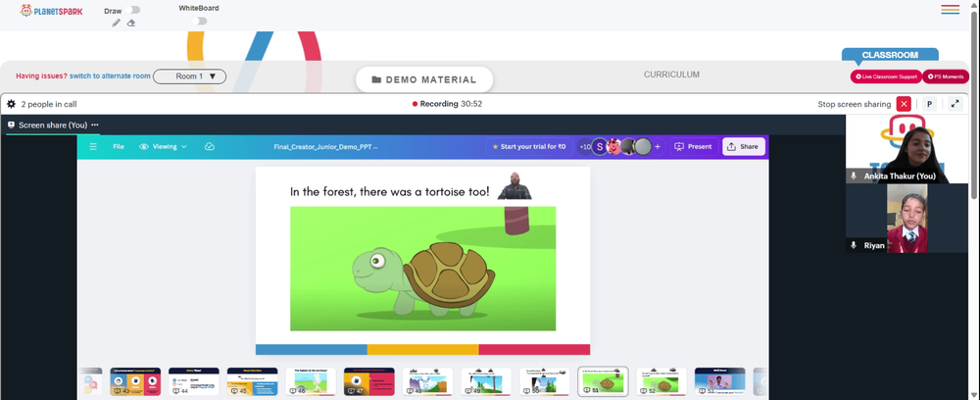This screenshot has width=980, height=400.
Task: Click the Canva Share button
Action: 743,147
